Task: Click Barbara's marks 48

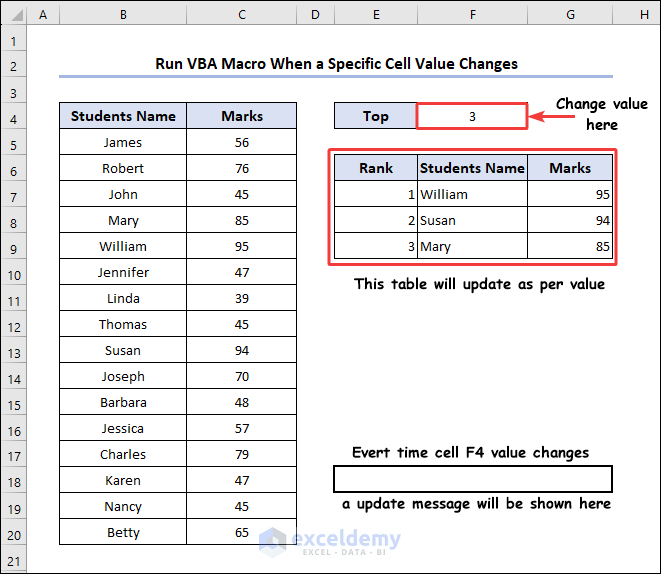Action: 242,402
